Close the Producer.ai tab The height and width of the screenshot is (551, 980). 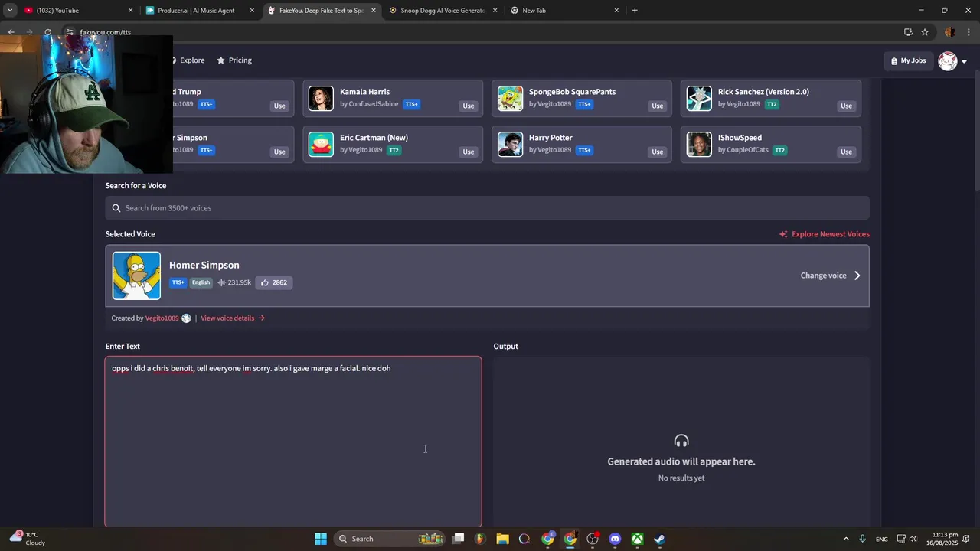pyautogui.click(x=252, y=11)
